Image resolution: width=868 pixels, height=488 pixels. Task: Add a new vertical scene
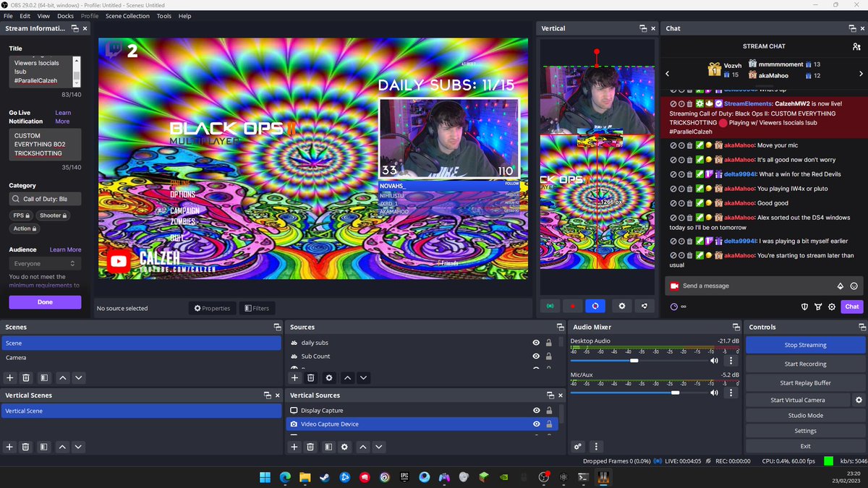point(10,447)
